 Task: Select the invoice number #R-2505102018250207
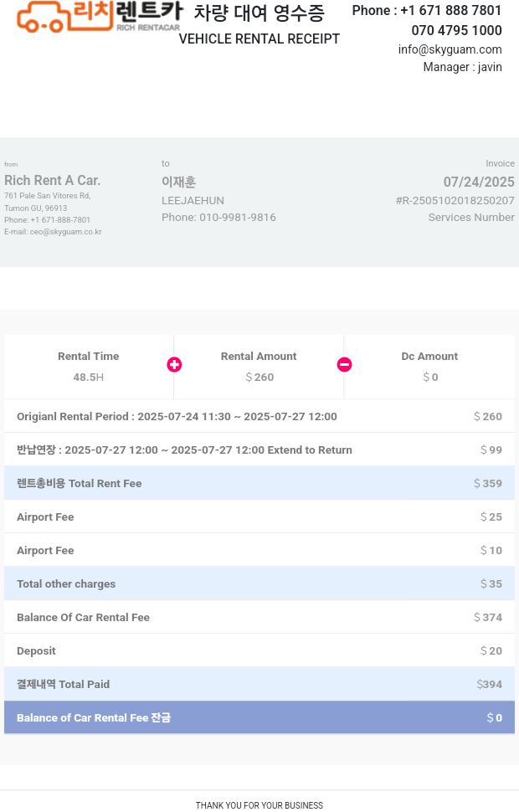(x=455, y=200)
